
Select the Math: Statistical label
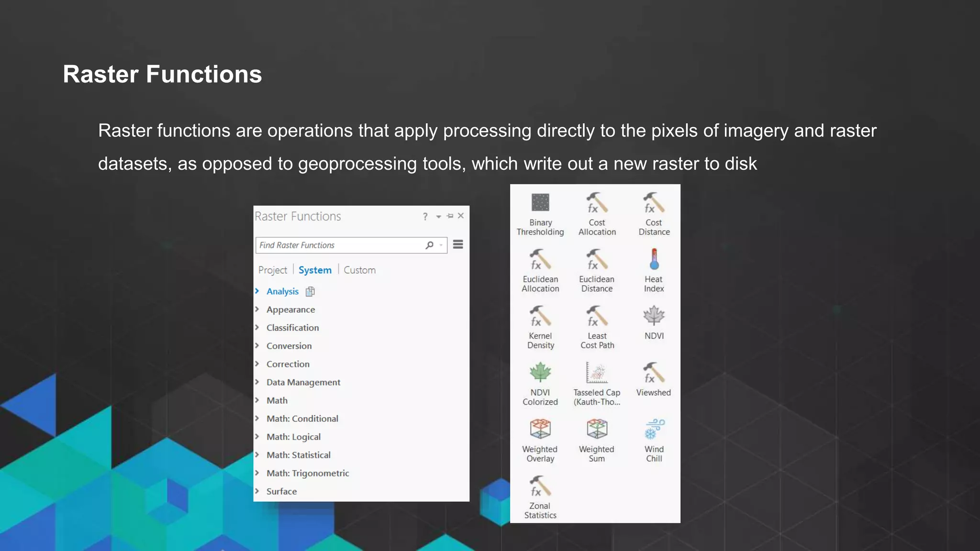299,455
